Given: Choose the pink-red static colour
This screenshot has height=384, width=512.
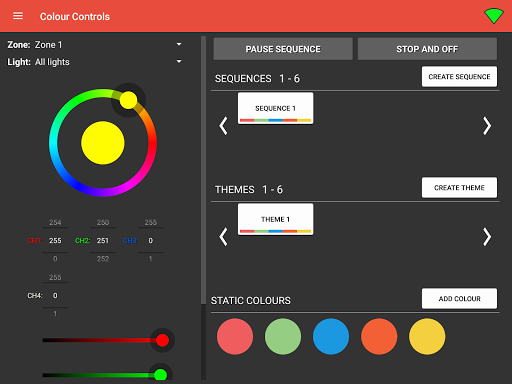Looking at the screenshot, I should 235,336.
